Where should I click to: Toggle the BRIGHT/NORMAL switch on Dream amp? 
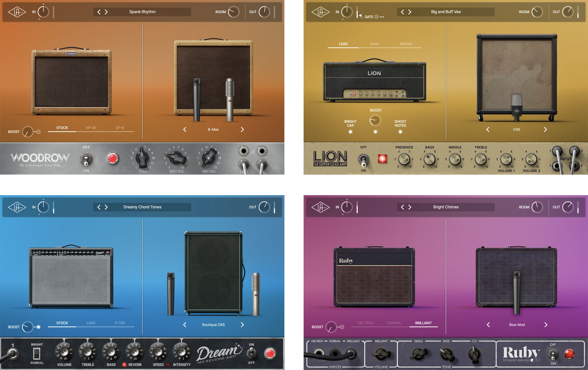(37, 354)
